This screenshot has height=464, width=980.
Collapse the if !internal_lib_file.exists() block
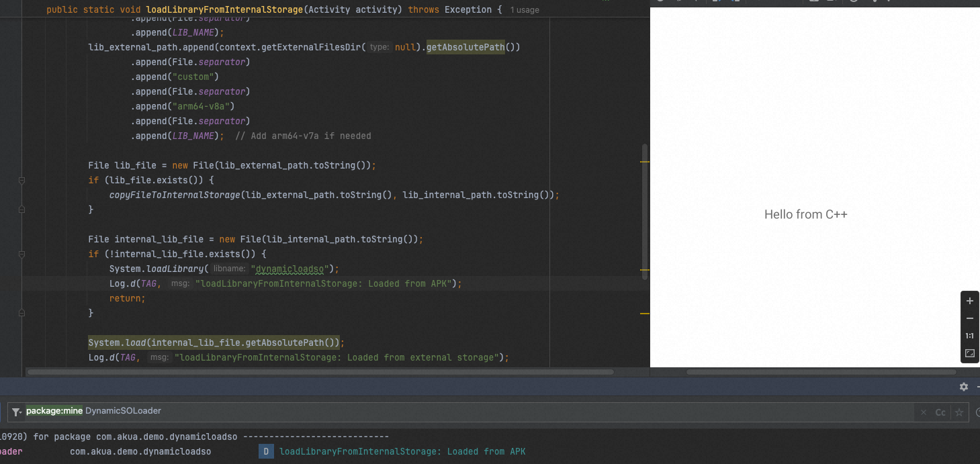21,254
